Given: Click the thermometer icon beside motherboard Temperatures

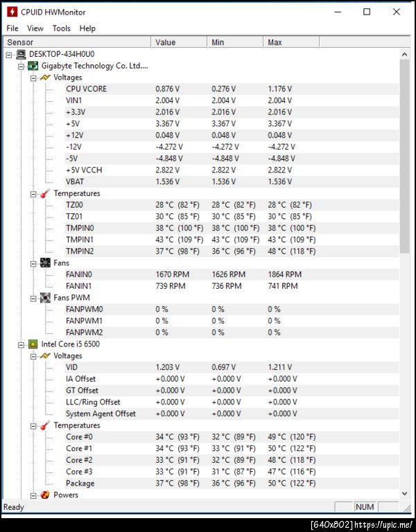Looking at the screenshot, I should [45, 193].
